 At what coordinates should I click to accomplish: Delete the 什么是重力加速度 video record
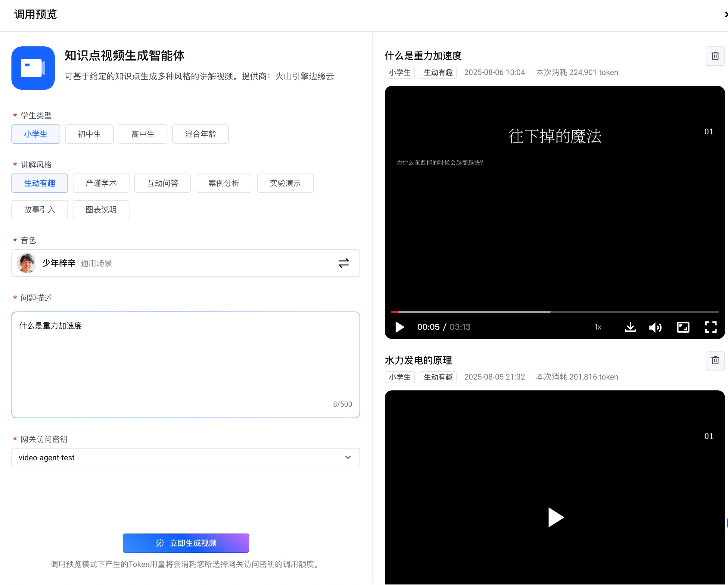pyautogui.click(x=715, y=56)
